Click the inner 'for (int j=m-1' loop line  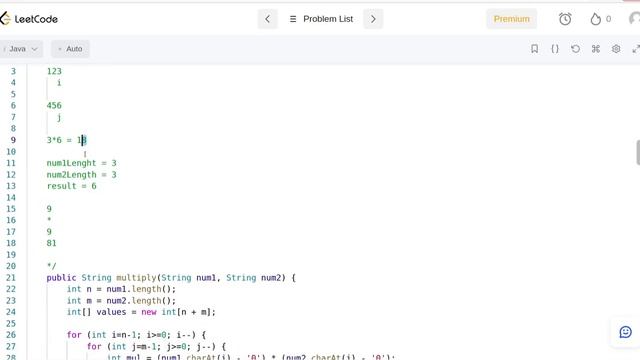click(x=156, y=346)
